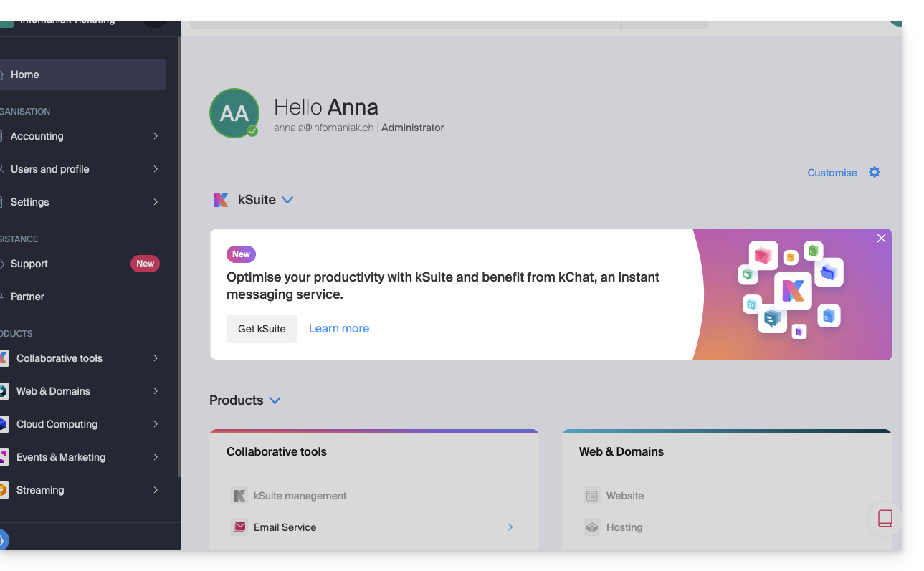The width and height of the screenshot is (924, 571).
Task: Click the Website icon in Web & Domains
Action: pyautogui.click(x=591, y=496)
